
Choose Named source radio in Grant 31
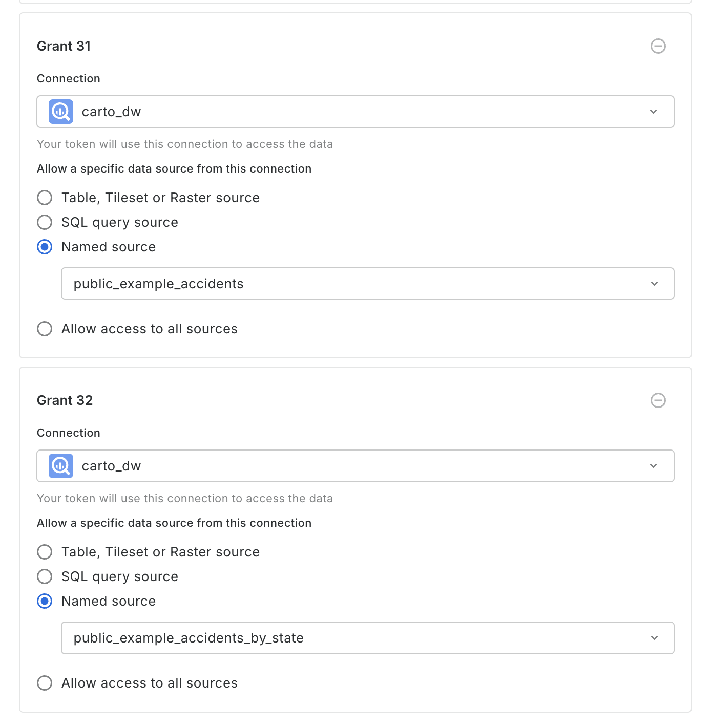coord(45,247)
